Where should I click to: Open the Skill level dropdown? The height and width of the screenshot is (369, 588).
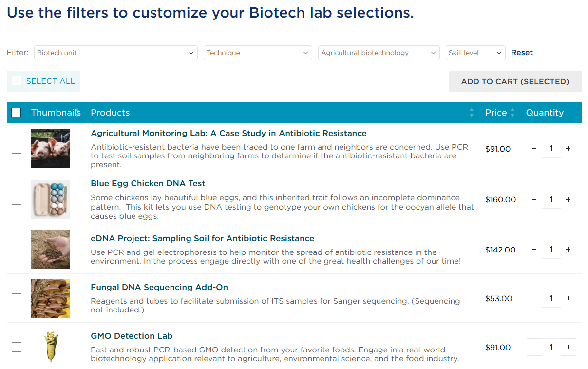[475, 53]
